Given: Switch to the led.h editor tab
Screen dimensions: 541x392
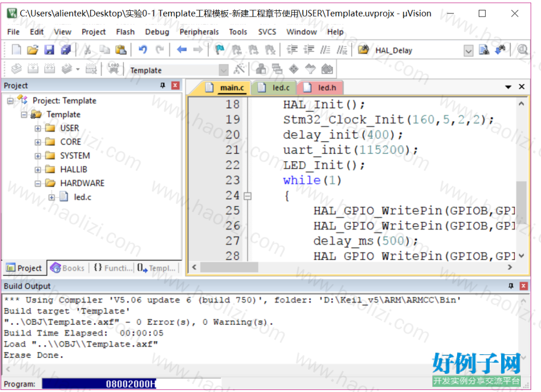Looking at the screenshot, I should [321, 88].
